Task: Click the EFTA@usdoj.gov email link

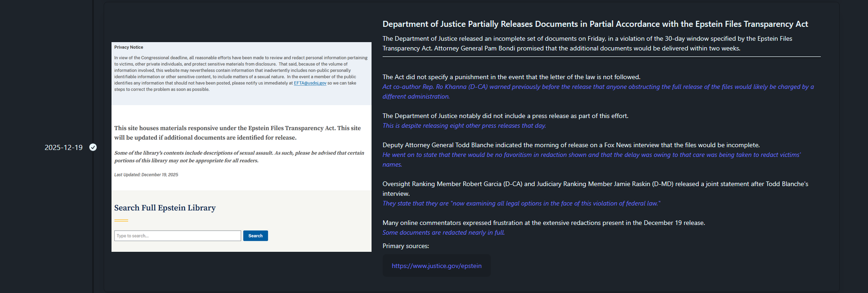Action: point(310,83)
